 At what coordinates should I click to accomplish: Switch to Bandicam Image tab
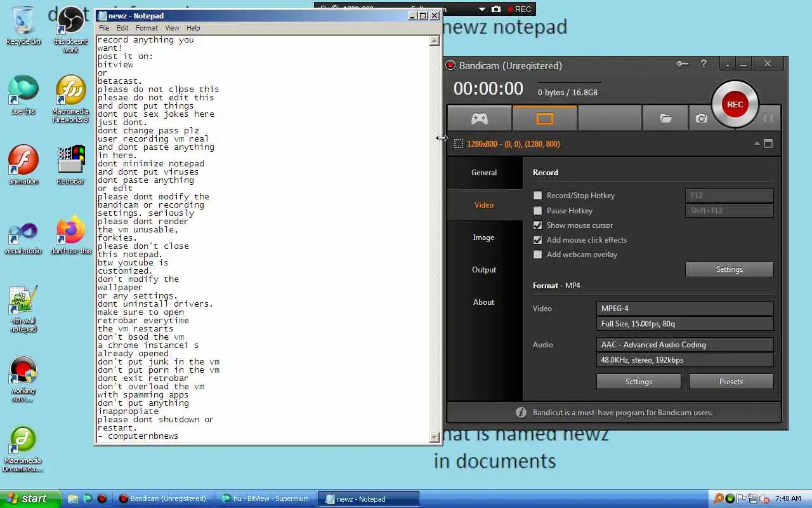tap(483, 237)
